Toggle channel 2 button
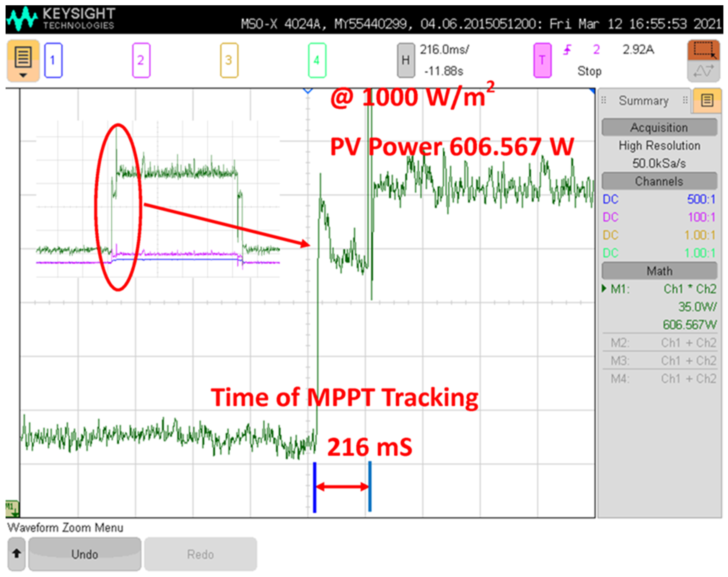This screenshot has height=577, width=728. coord(141,60)
